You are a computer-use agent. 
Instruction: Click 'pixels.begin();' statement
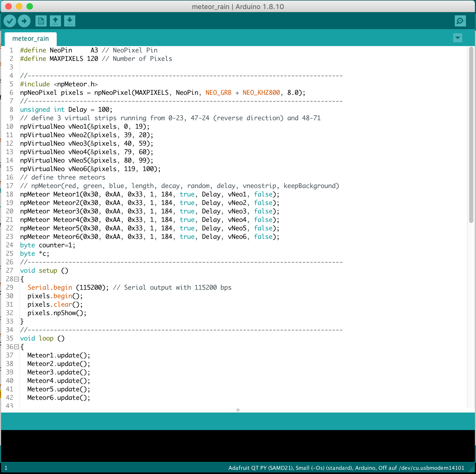tap(55, 296)
